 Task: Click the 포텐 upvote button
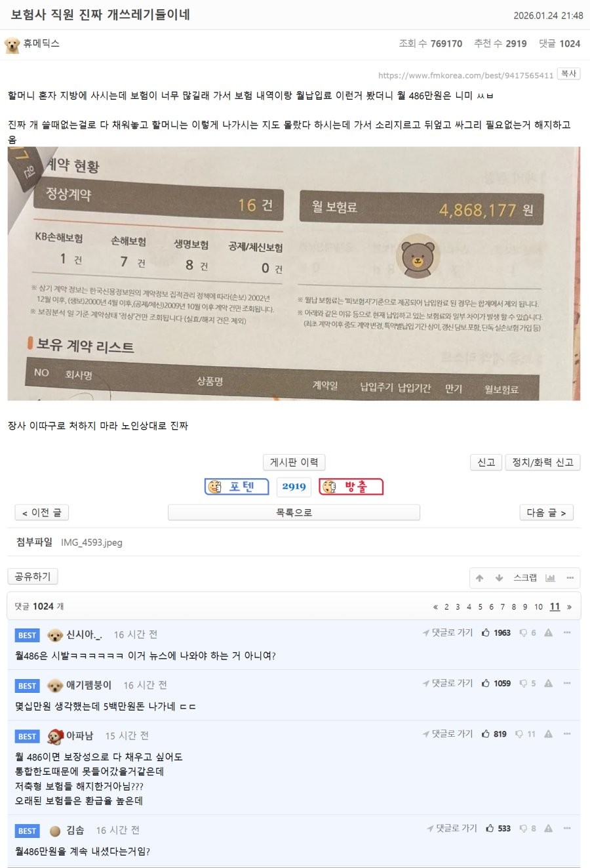[237, 486]
